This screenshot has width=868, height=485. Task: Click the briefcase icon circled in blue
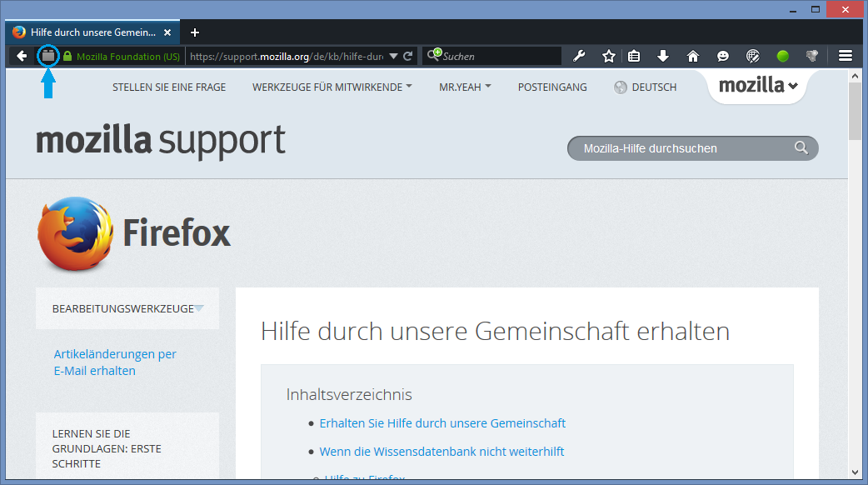point(48,56)
